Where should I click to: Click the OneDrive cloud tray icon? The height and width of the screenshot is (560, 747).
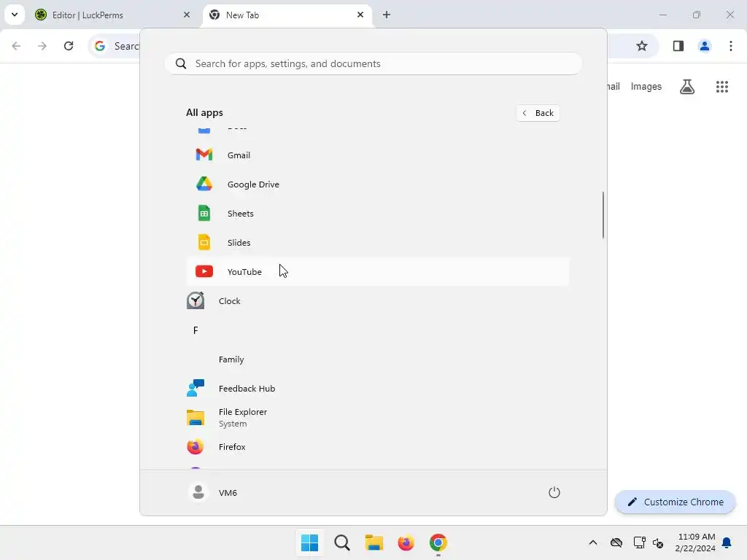[x=616, y=542]
